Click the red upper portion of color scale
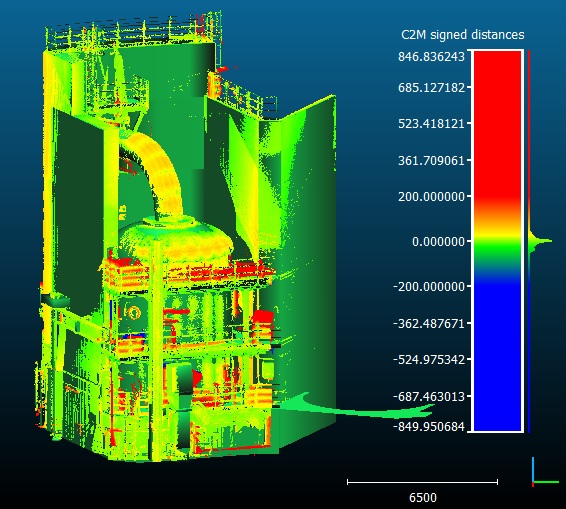The height and width of the screenshot is (509, 566). [498, 125]
